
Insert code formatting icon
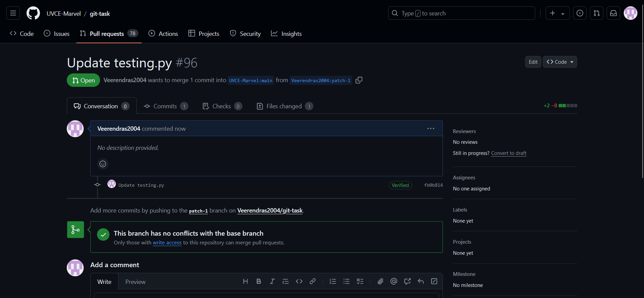tap(299, 281)
